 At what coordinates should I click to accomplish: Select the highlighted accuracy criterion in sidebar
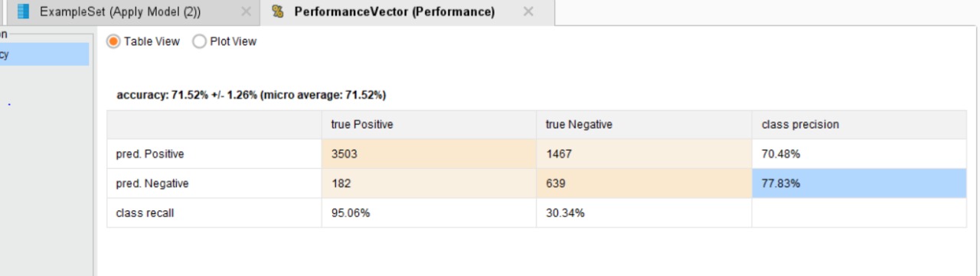coord(44,54)
